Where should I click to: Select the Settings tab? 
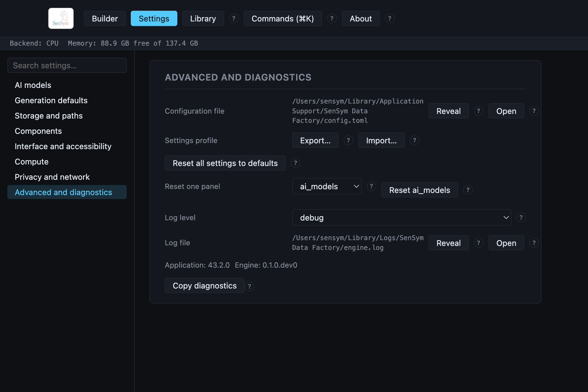[x=154, y=18]
